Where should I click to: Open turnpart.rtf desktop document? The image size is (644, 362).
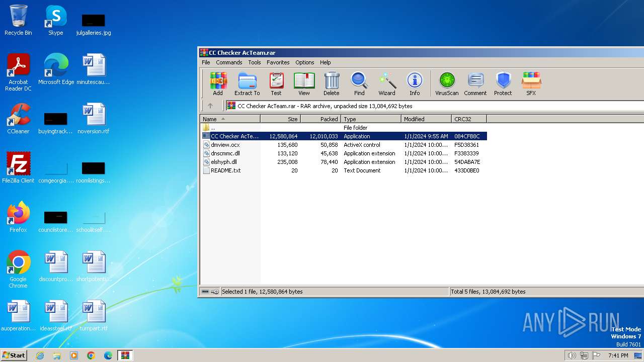(94, 316)
